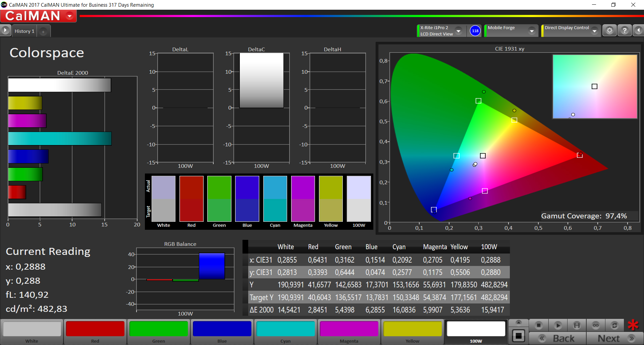Click the play button to read series
The height and width of the screenshot is (345, 644).
(558, 325)
